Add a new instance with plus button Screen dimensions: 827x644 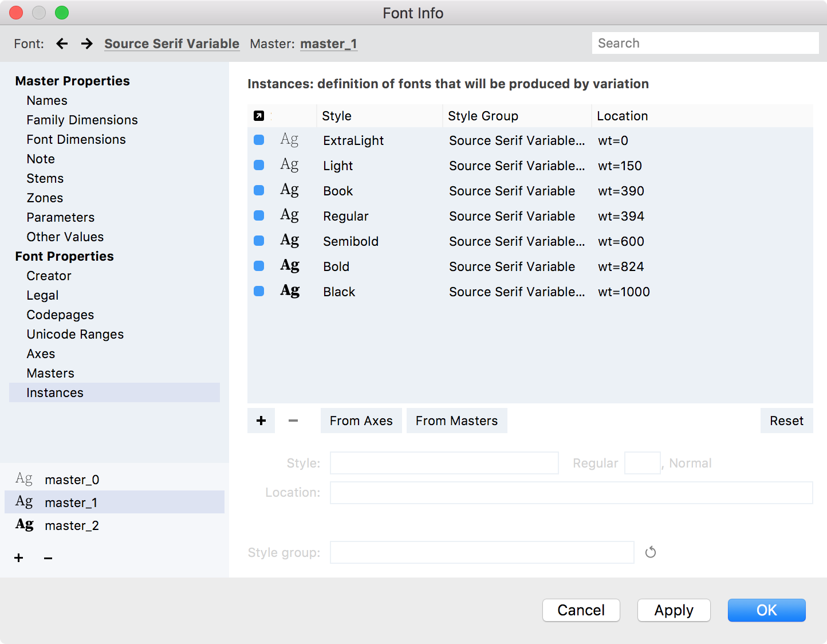[x=261, y=421]
